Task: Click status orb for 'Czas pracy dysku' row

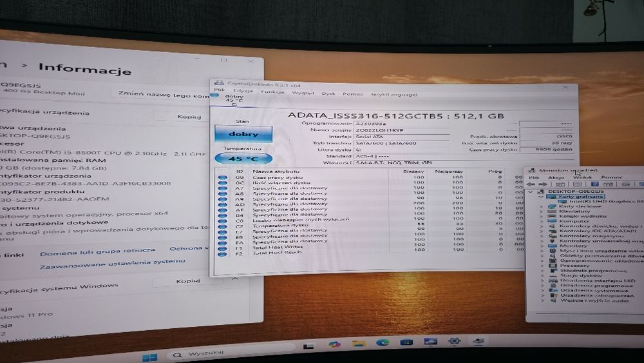Action: coord(222,177)
